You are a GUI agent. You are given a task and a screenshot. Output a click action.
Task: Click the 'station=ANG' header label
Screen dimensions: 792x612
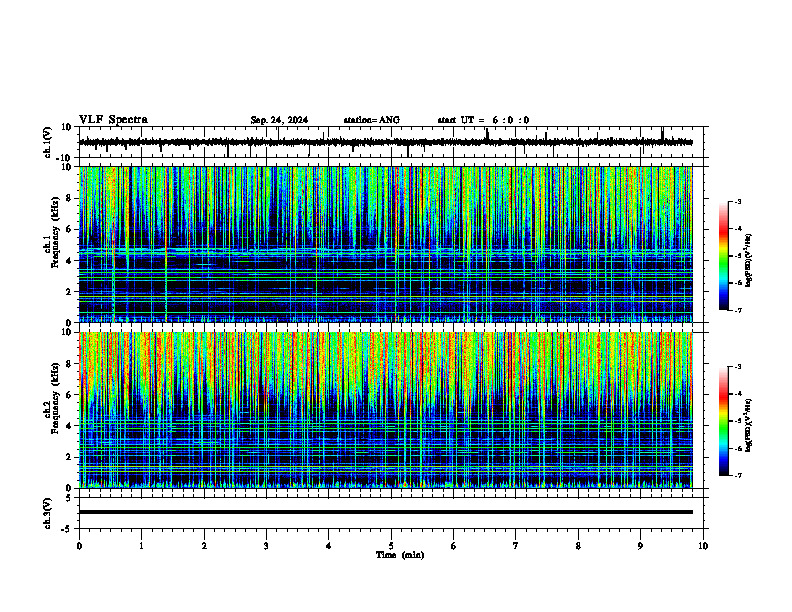[371, 120]
